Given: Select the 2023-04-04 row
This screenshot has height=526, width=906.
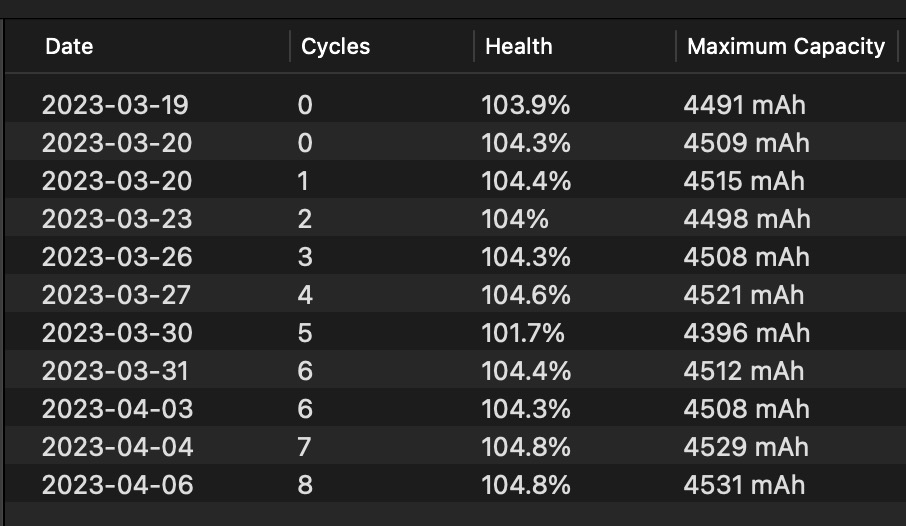Looking at the screenshot, I should (x=455, y=447).
